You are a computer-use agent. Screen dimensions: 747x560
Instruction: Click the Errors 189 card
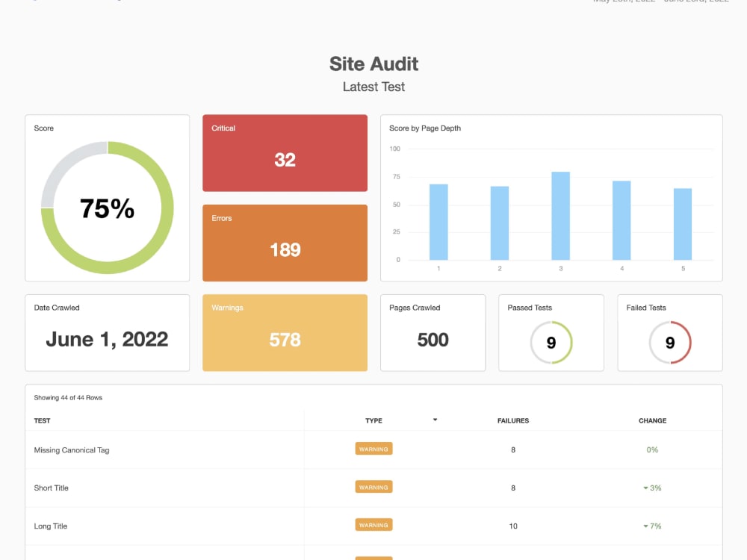pyautogui.click(x=285, y=243)
